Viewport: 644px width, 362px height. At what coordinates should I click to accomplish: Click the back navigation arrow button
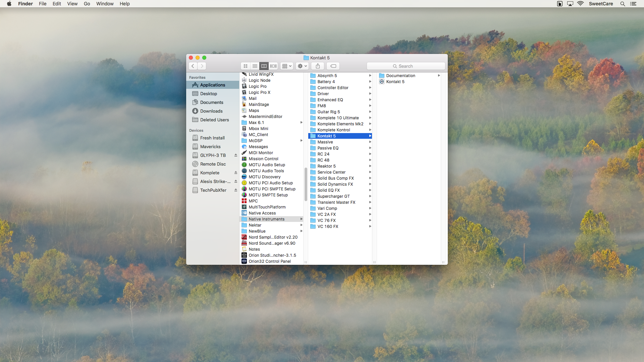(193, 66)
